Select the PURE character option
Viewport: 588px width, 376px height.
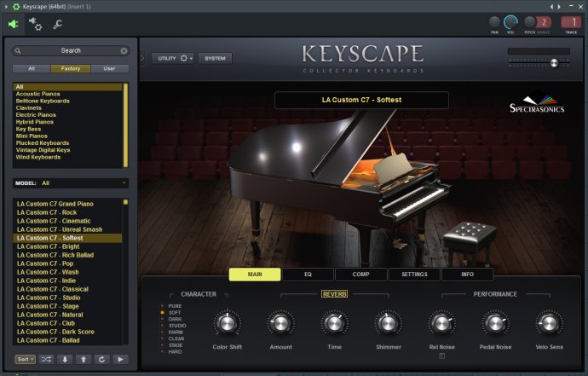[172, 306]
